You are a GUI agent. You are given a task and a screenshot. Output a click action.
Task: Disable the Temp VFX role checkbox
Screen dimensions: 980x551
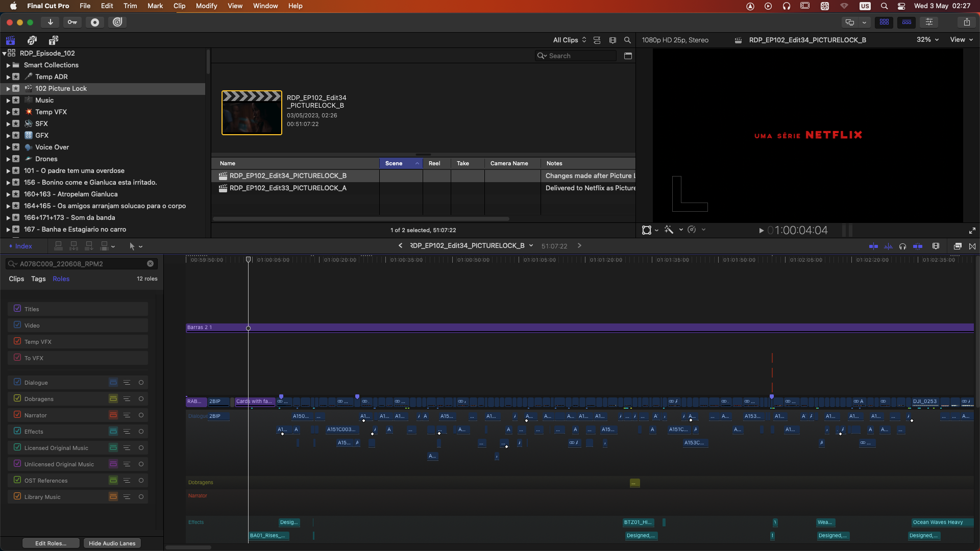(17, 341)
